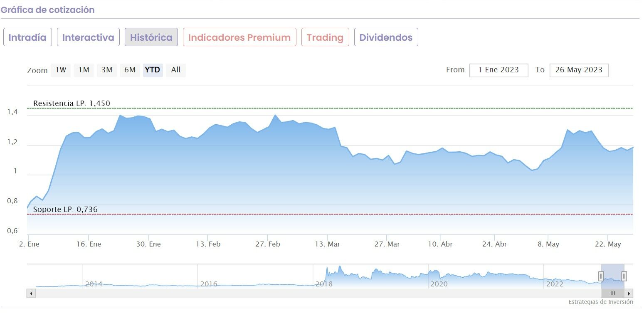Click the navigator scrollbar right arrow
Image resolution: width=644 pixels, height=323 pixels.
tap(629, 293)
